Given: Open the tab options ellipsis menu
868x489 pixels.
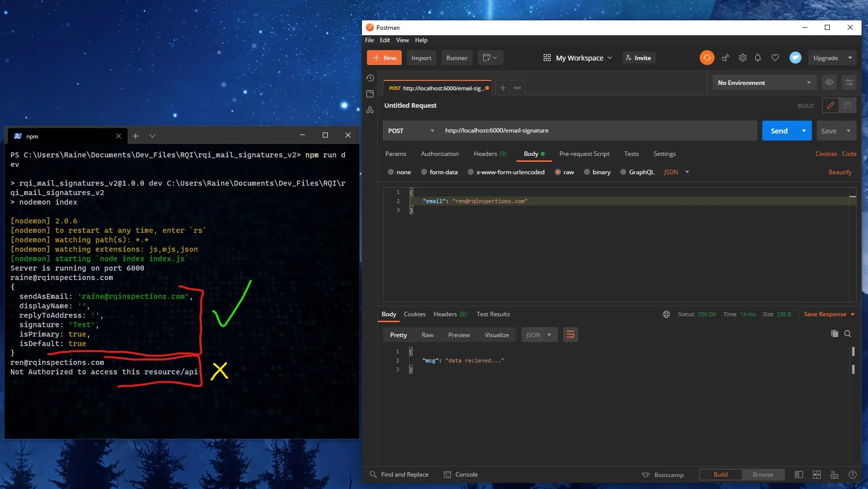Looking at the screenshot, I should 517,88.
